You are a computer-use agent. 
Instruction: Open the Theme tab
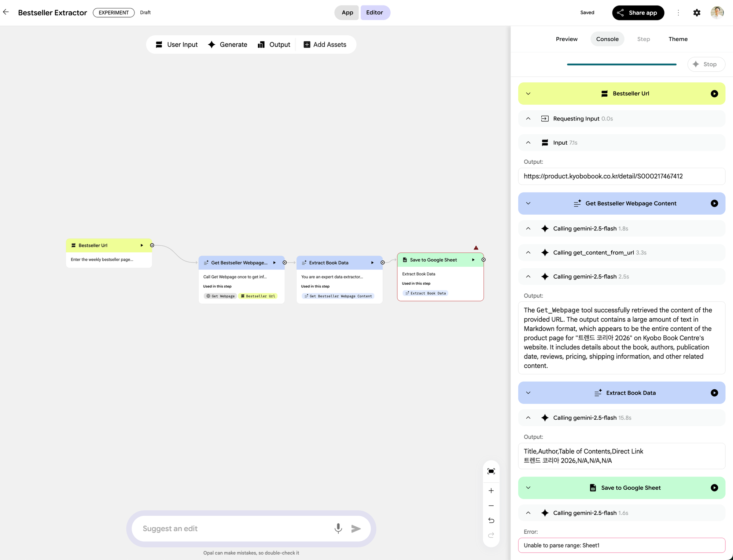tap(678, 39)
